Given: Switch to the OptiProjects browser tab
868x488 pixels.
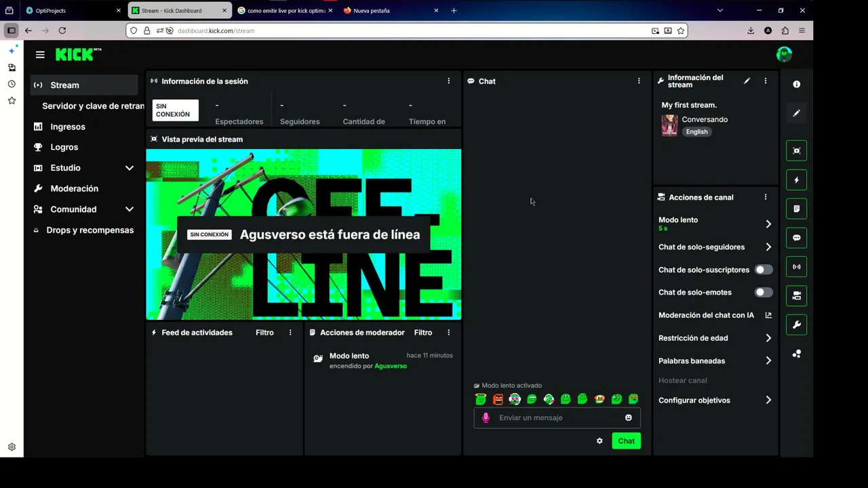Looking at the screenshot, I should [73, 10].
